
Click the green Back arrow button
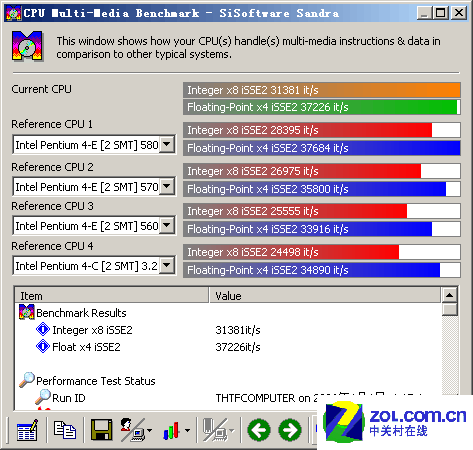click(x=259, y=430)
